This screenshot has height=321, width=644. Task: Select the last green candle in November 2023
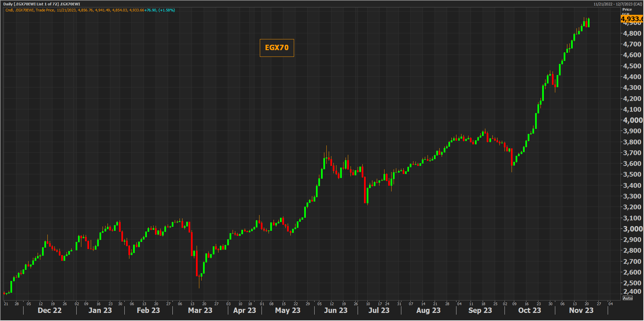point(589,23)
